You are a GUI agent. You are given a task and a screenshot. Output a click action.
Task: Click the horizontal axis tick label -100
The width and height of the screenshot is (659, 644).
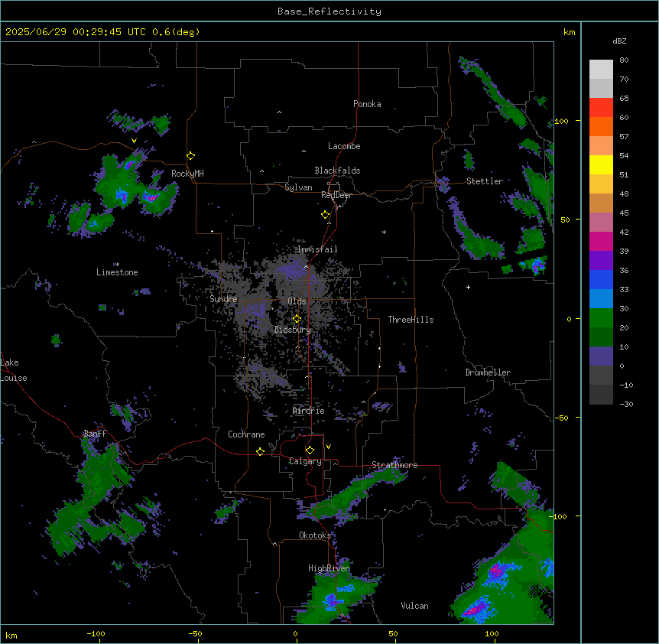(x=96, y=633)
